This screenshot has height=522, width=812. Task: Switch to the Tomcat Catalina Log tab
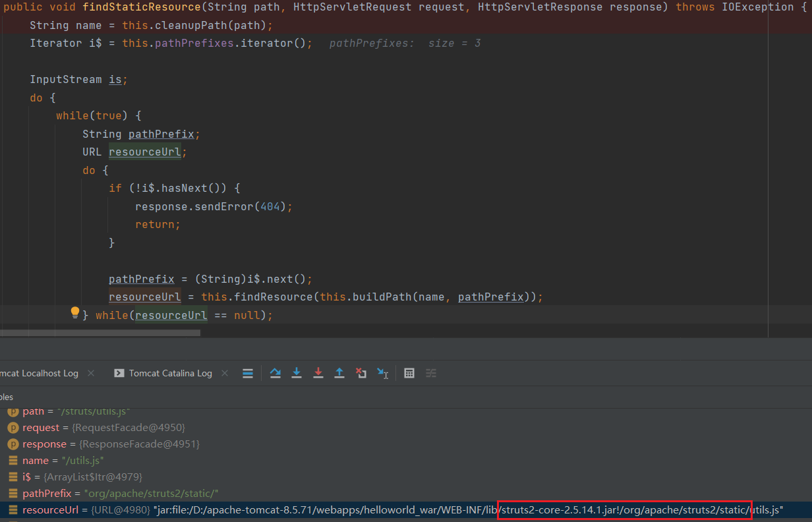[x=170, y=373]
